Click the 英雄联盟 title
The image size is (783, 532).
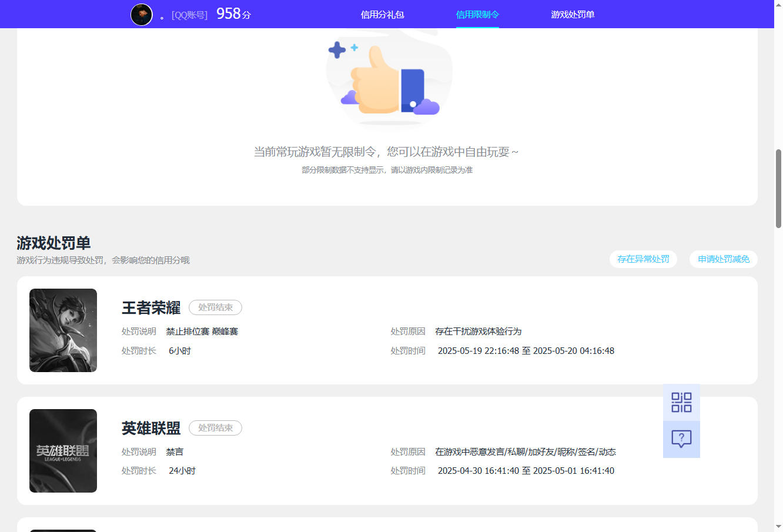(x=151, y=428)
